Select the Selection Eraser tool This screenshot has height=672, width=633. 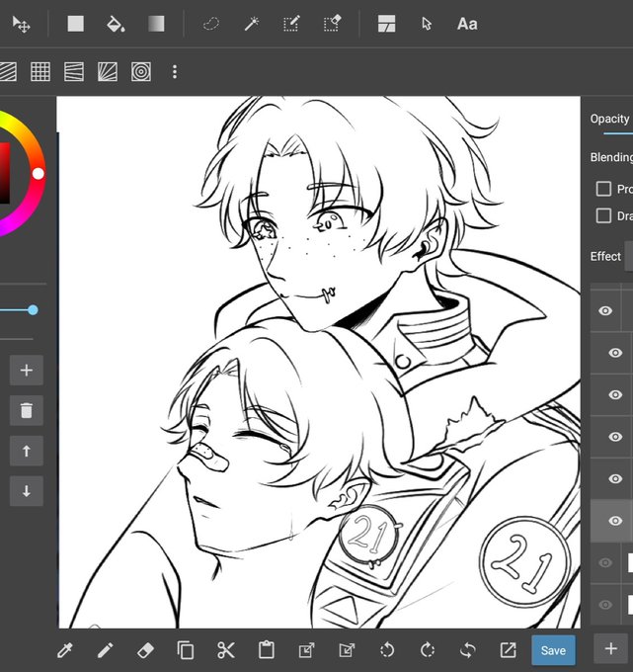(332, 24)
